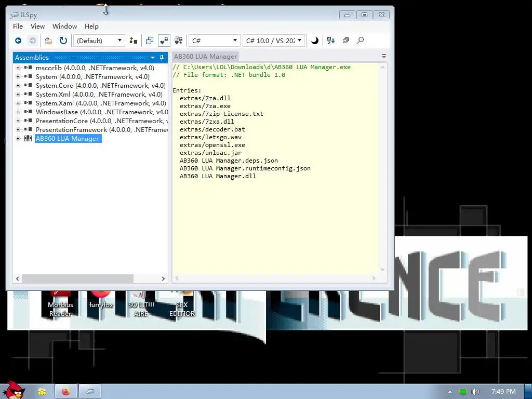
Task: Expand the System.Xml assembly node
Action: point(18,95)
